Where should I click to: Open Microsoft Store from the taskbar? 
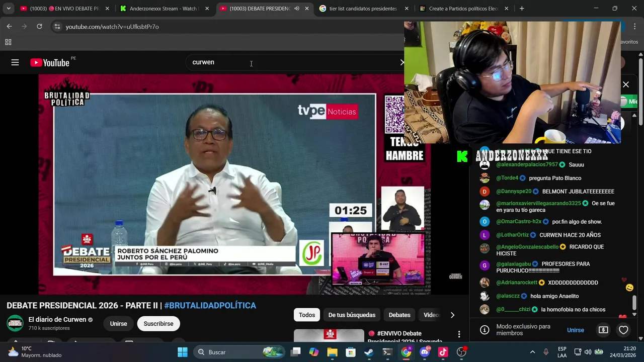coord(351,352)
